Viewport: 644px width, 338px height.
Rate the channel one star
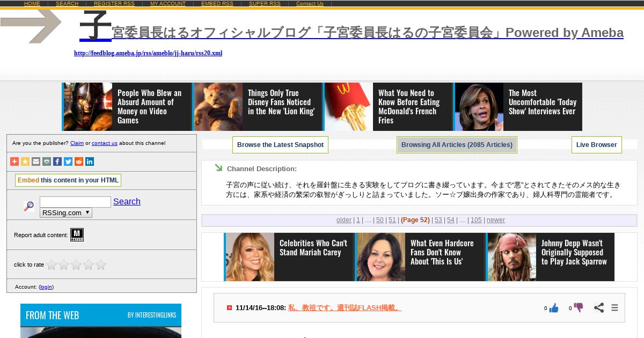point(52,264)
